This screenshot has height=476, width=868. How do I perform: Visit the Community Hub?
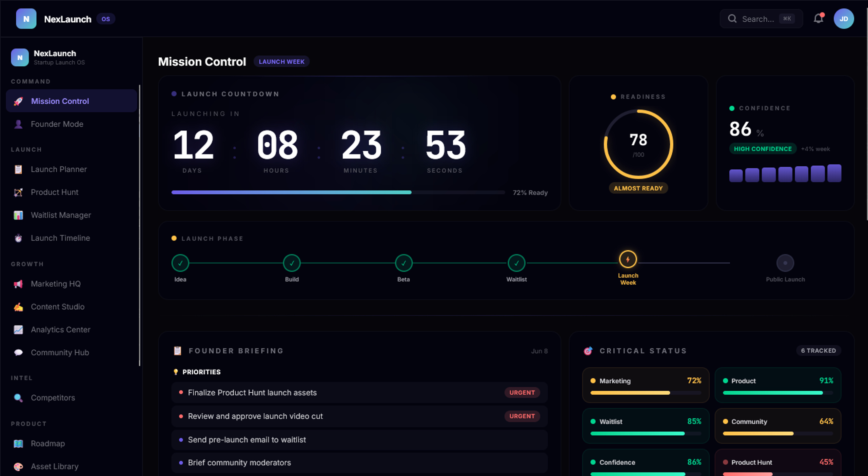pos(71,353)
